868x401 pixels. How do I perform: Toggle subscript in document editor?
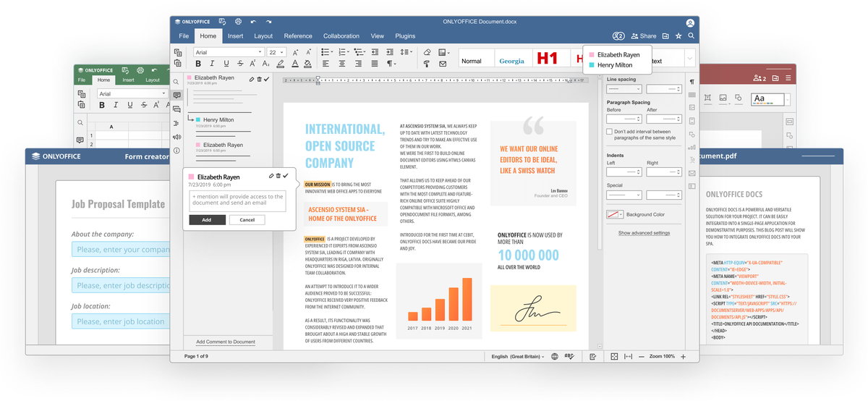coord(267,64)
